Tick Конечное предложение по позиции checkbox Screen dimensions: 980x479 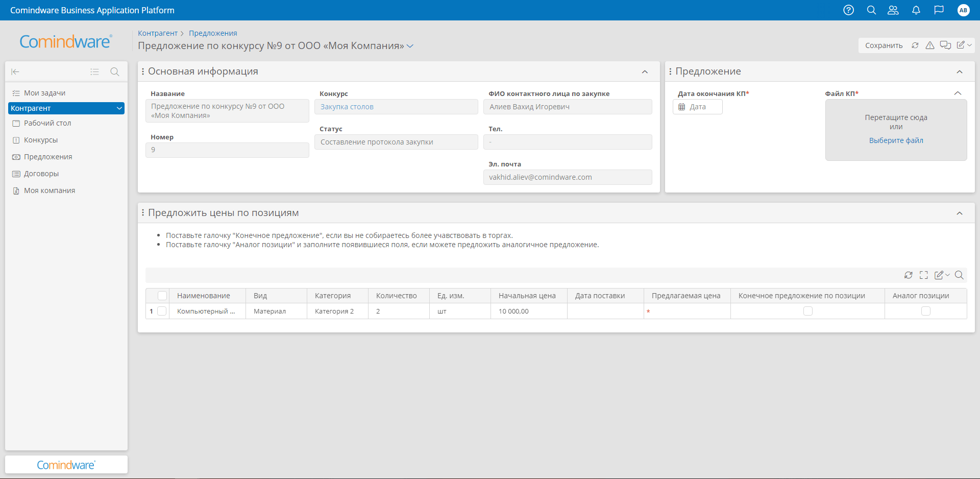click(x=808, y=311)
